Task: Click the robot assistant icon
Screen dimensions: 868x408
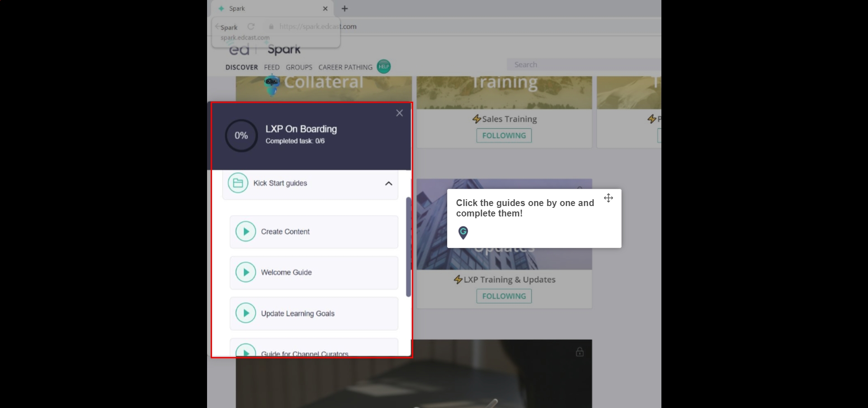Action: [x=272, y=85]
